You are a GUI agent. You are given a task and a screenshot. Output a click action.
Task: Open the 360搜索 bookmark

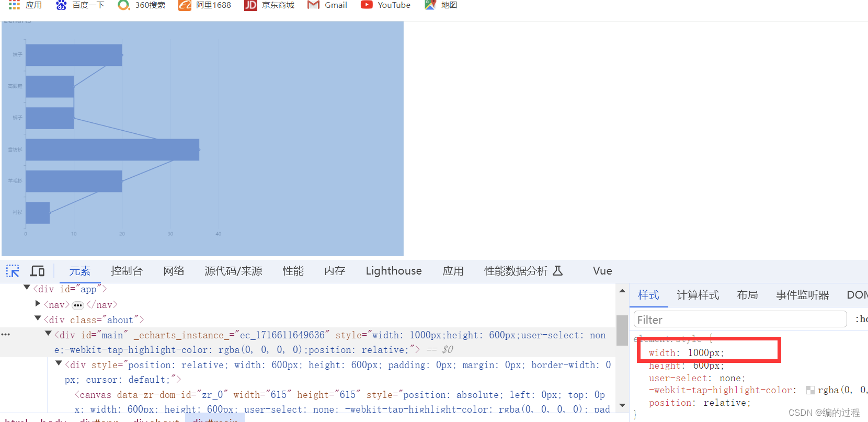142,5
